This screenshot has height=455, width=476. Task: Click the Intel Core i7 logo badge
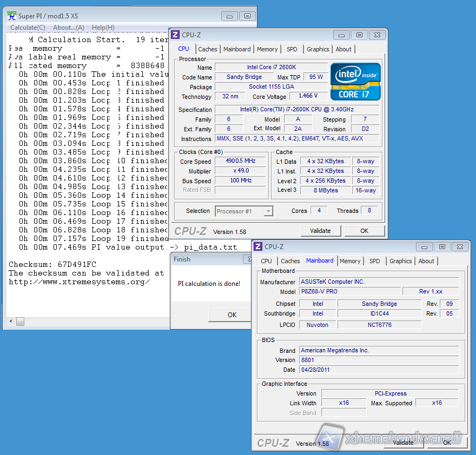[x=355, y=82]
